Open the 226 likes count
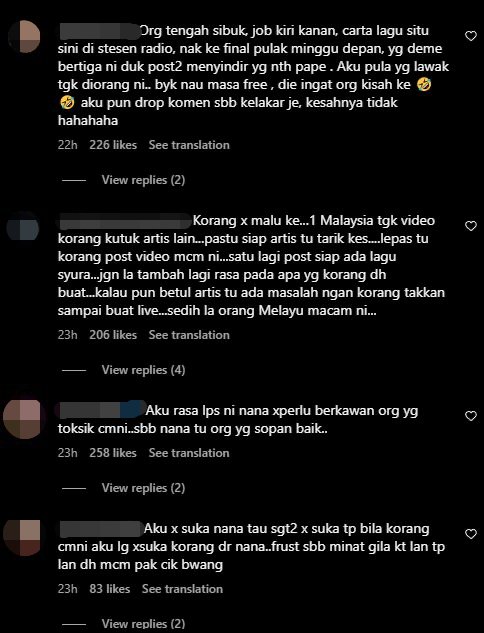The width and height of the screenshot is (484, 633). (113, 145)
